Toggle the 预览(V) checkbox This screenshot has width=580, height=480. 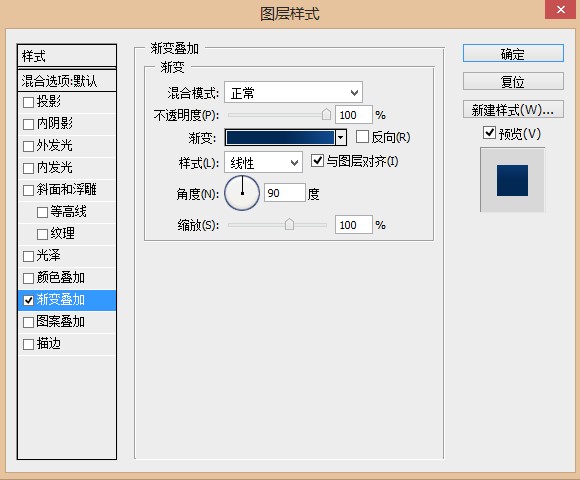[489, 132]
